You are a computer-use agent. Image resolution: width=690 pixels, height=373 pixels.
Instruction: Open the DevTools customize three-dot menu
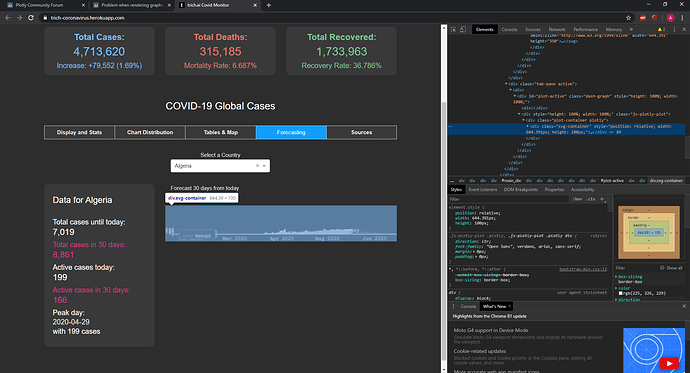[674, 29]
